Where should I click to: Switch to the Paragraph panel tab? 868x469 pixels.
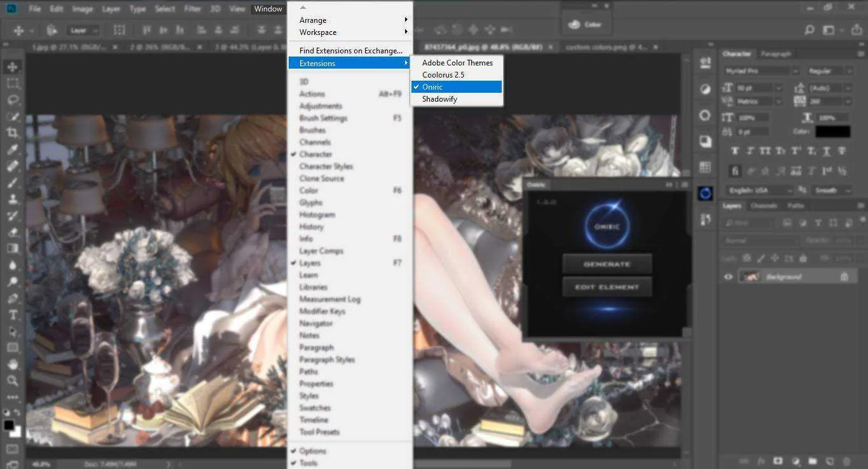coord(776,54)
